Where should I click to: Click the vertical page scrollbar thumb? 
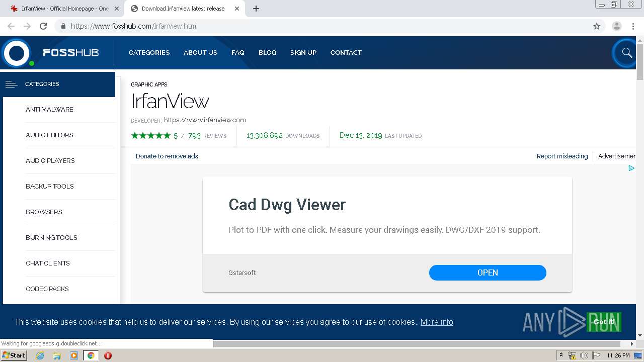[640, 61]
